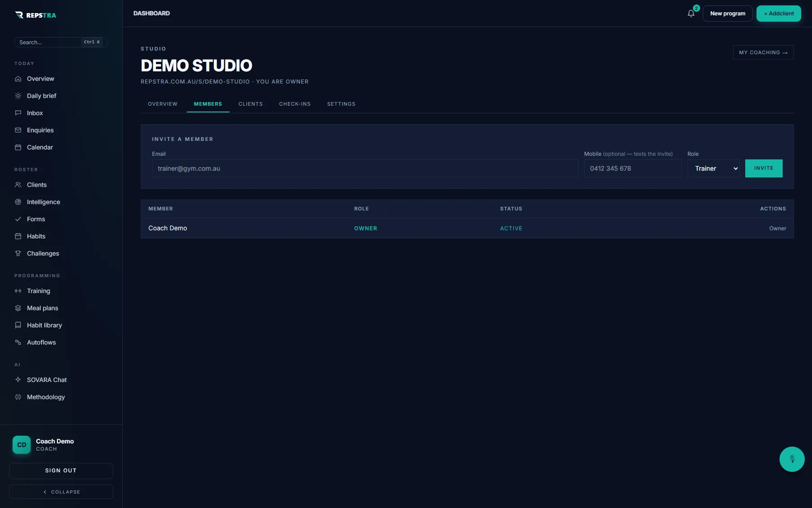Image resolution: width=812 pixels, height=508 pixels.
Task: Focus the Email input field
Action: (365, 168)
